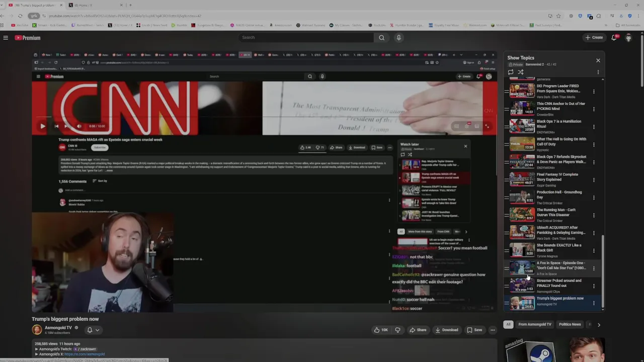The width and height of the screenshot is (644, 362).
Task: Dislike the video with thumbs down
Action: pos(397,330)
